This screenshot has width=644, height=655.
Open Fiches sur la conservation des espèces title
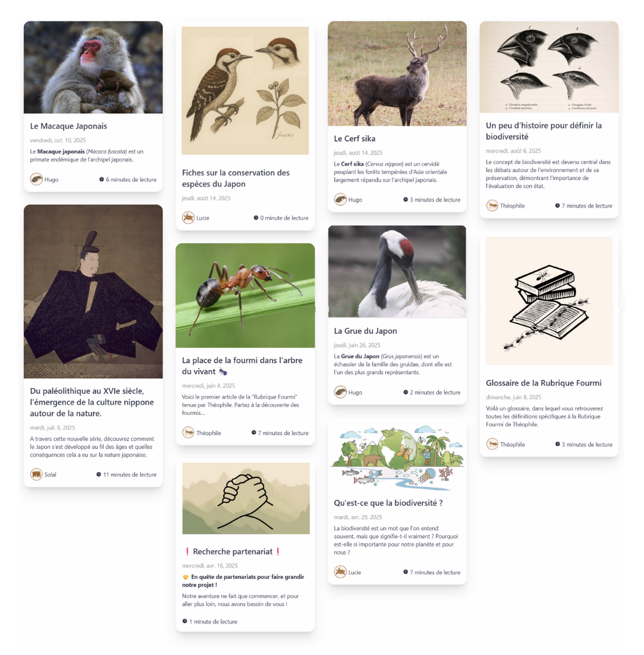[x=236, y=178]
